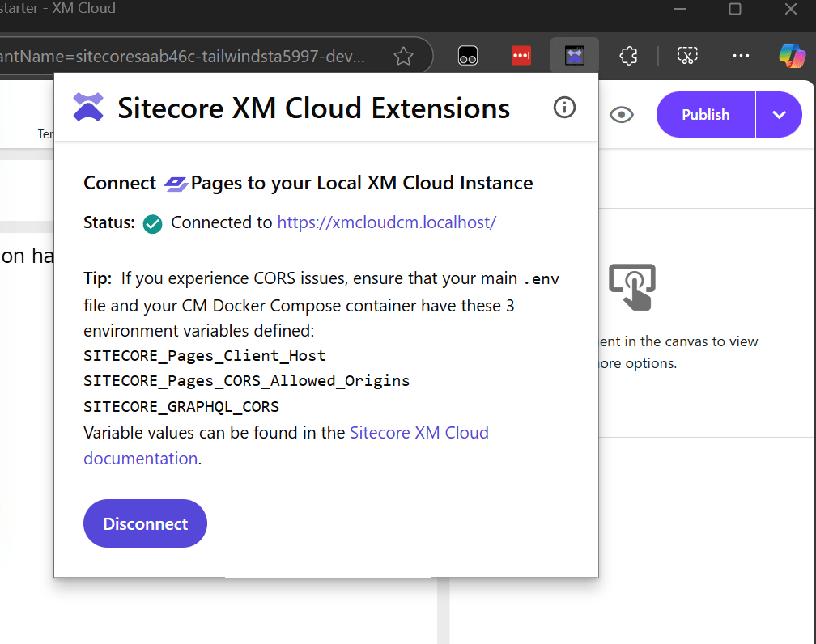Image resolution: width=816 pixels, height=644 pixels.
Task: Click the Sitecore logo in the popup header
Action: tap(88, 107)
